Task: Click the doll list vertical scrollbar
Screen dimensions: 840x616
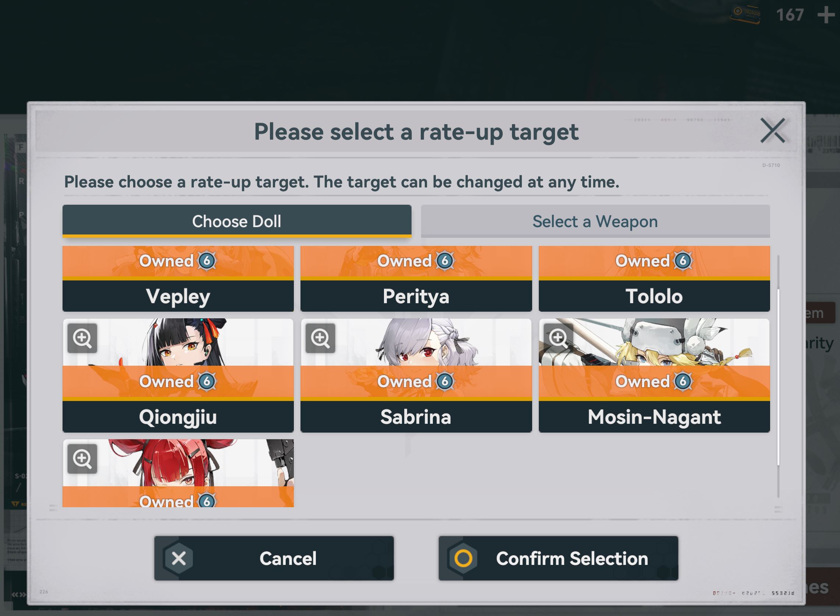Action: point(779,377)
